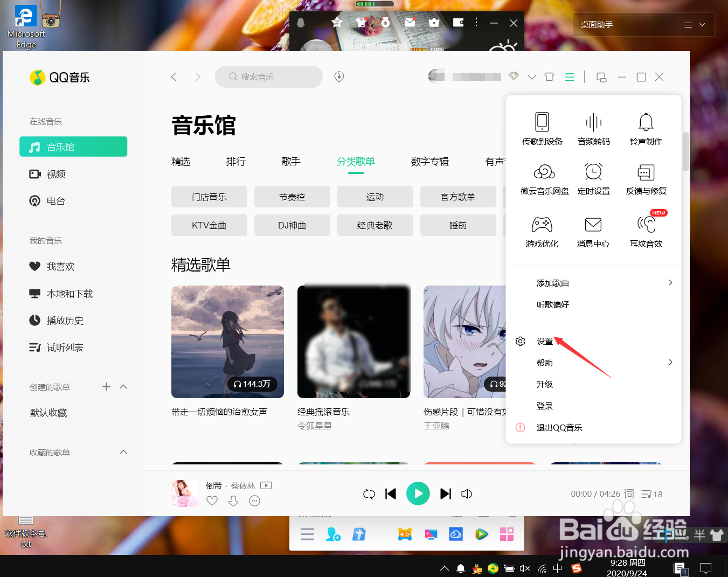
Task: Switch to the 歌手 tab
Action: tap(291, 162)
